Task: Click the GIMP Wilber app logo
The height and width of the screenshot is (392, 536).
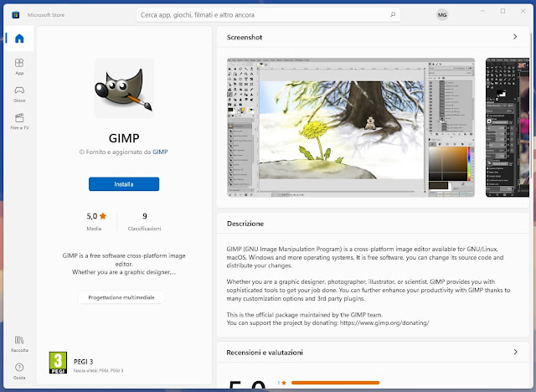Action: pyautogui.click(x=124, y=88)
